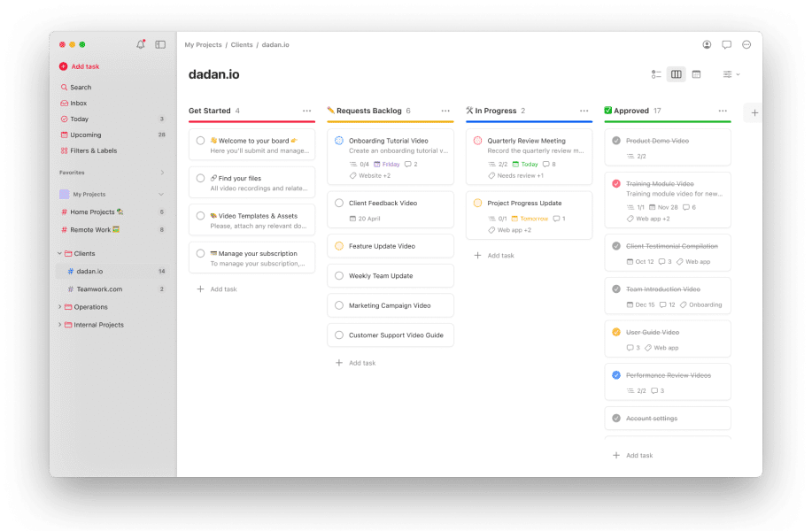Collapse the Clients folder
Viewport: 812px width, 531px height.
click(59, 254)
